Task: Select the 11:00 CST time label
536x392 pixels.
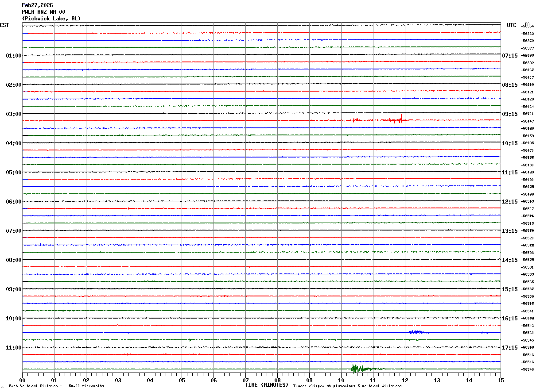Action: point(13,347)
